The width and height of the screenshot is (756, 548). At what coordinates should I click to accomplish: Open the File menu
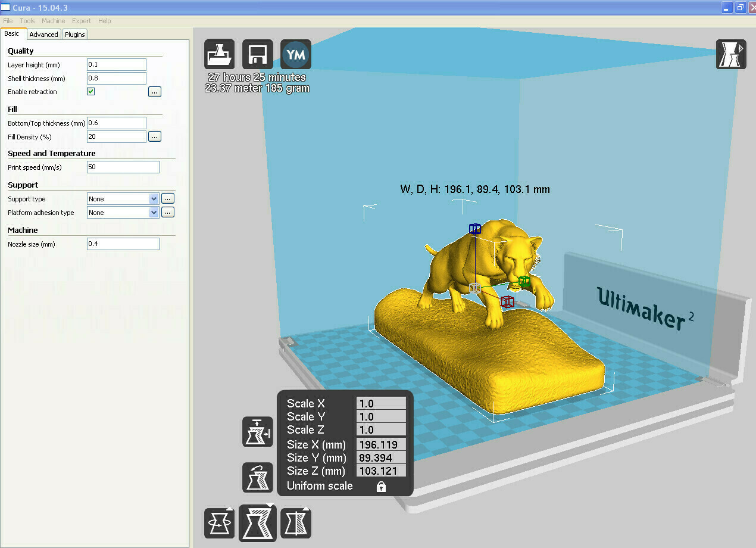pos(8,21)
